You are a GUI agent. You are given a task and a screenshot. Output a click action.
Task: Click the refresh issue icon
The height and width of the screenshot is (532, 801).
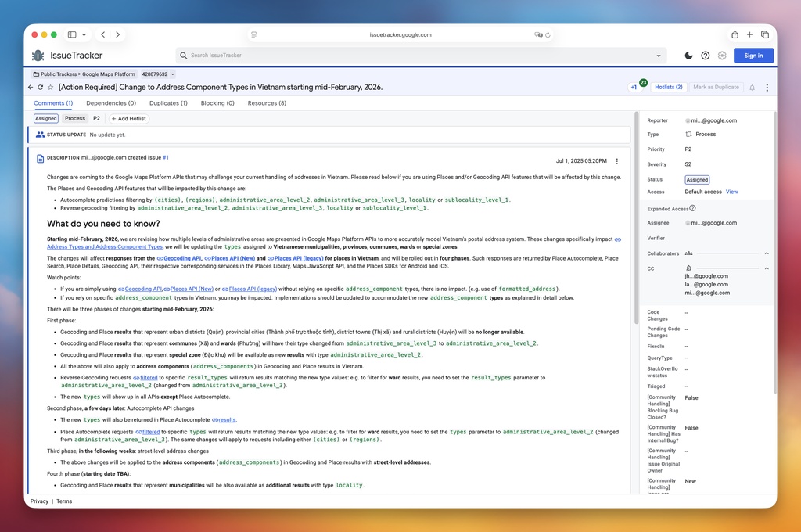tap(41, 88)
